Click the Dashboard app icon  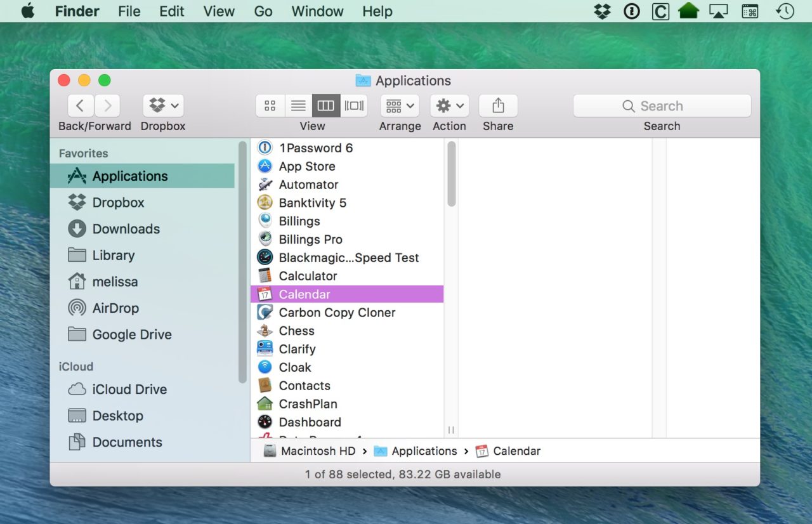pos(265,422)
